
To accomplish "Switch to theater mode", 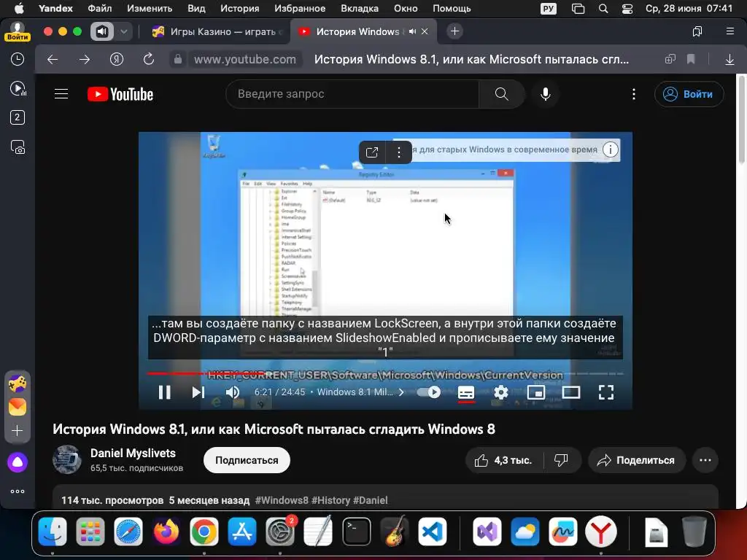I will (570, 392).
